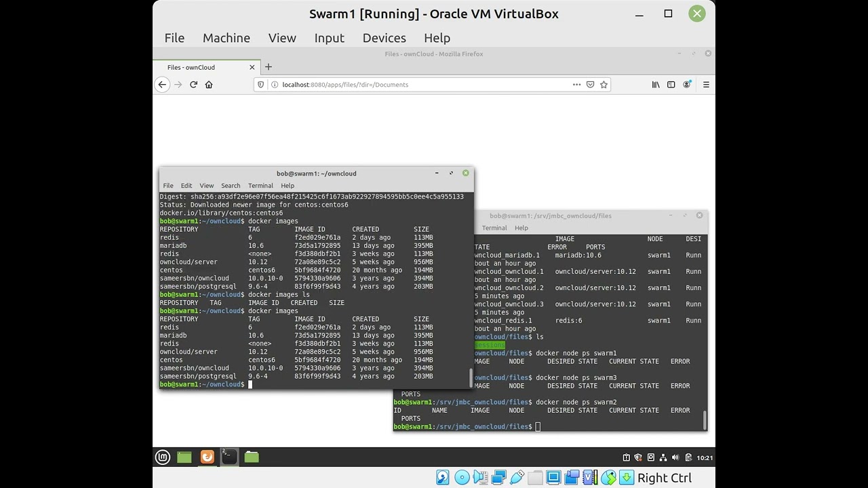Click VirtualBox network adapters status icon
Image resolution: width=868 pixels, height=488 pixels.
tap(498, 478)
